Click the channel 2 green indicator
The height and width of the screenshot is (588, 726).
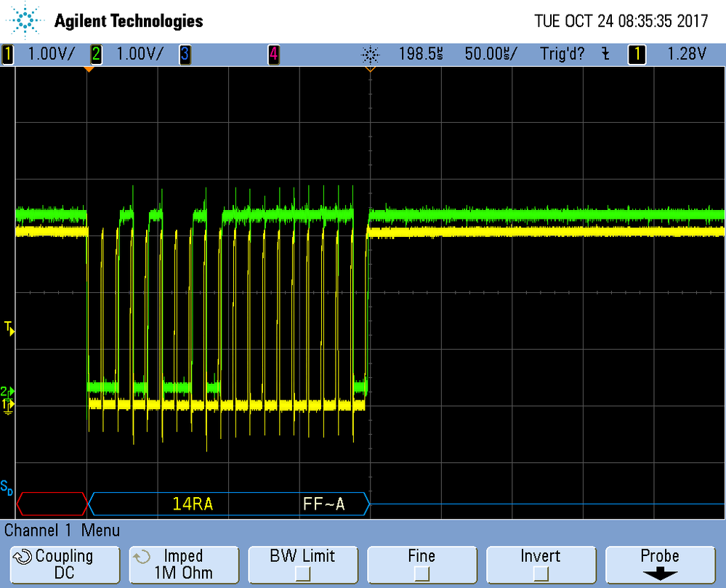tap(97, 55)
